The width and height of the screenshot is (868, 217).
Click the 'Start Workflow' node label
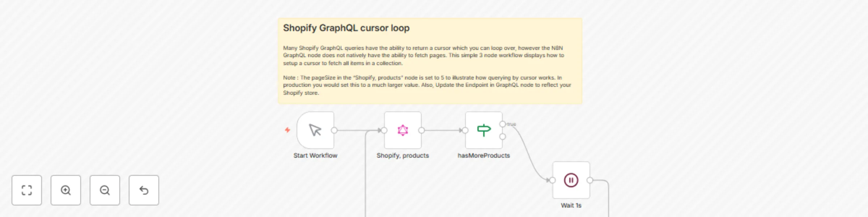[x=315, y=156]
